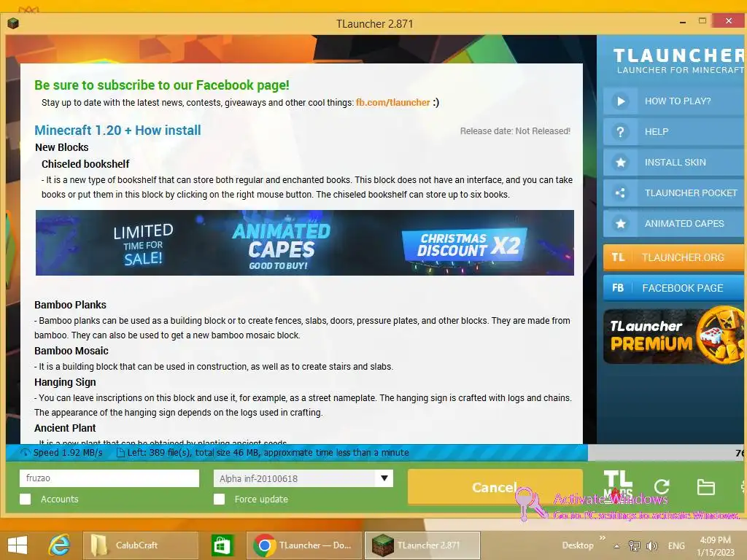The height and width of the screenshot is (560, 747).
Task: Click the Animated Capes sale banner
Action: tap(304, 242)
